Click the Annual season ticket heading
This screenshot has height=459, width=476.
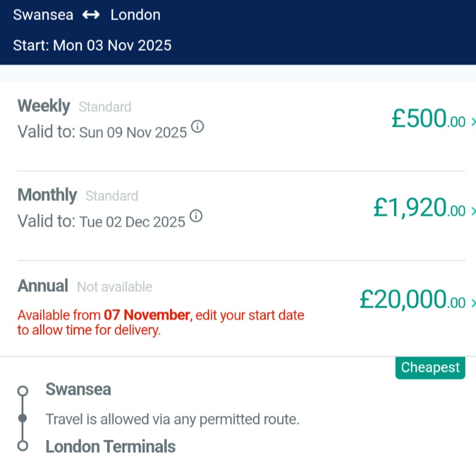click(43, 286)
